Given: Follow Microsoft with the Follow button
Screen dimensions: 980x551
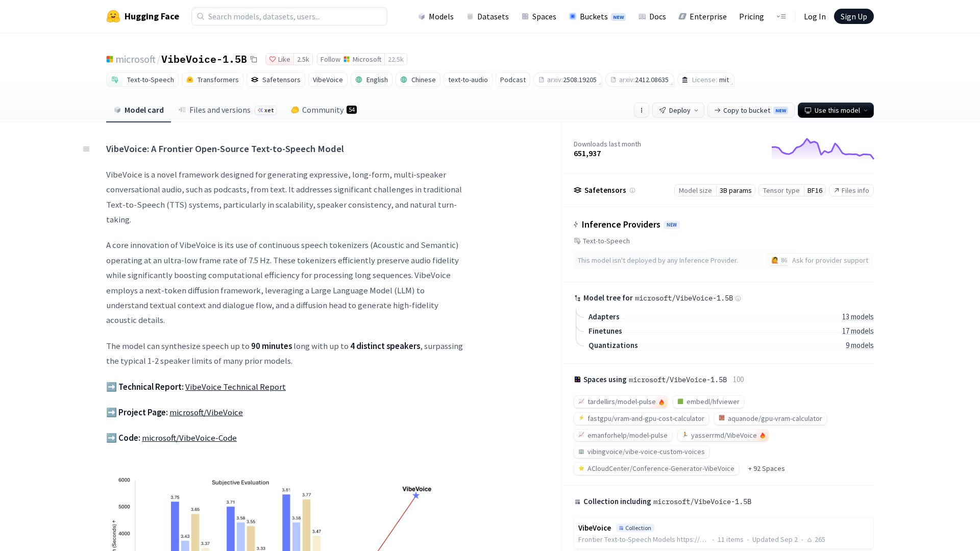Looking at the screenshot, I should (351, 59).
